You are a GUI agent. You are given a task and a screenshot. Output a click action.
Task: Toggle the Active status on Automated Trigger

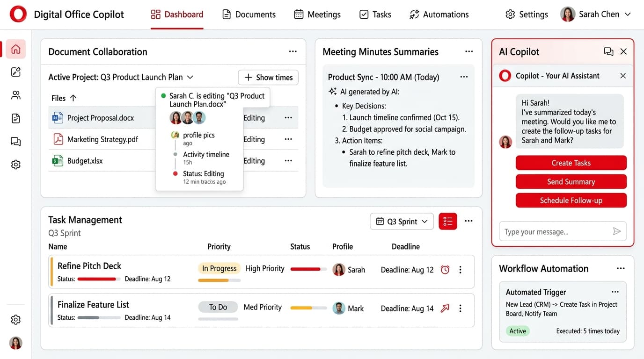(518, 331)
